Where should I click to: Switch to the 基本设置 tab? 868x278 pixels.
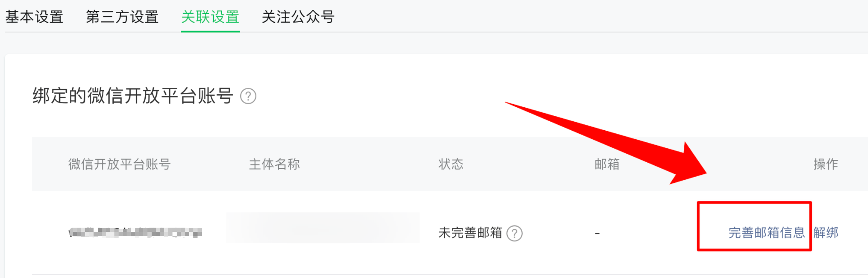34,17
